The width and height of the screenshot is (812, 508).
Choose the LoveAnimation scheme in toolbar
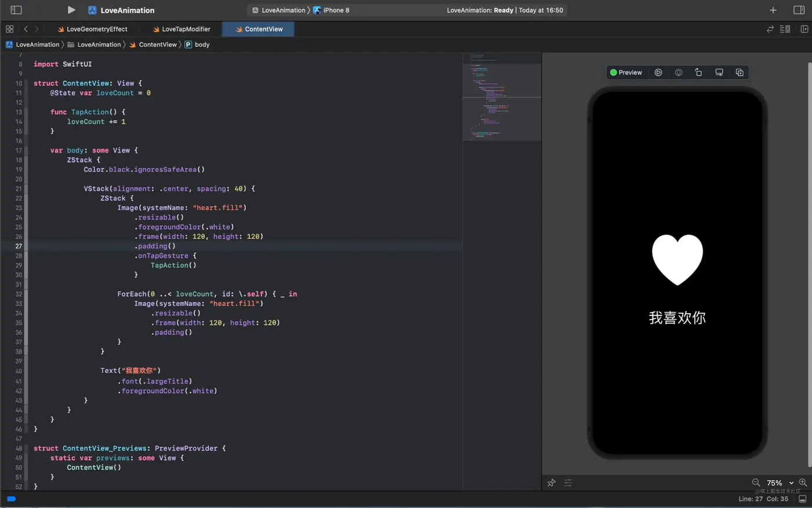278,10
